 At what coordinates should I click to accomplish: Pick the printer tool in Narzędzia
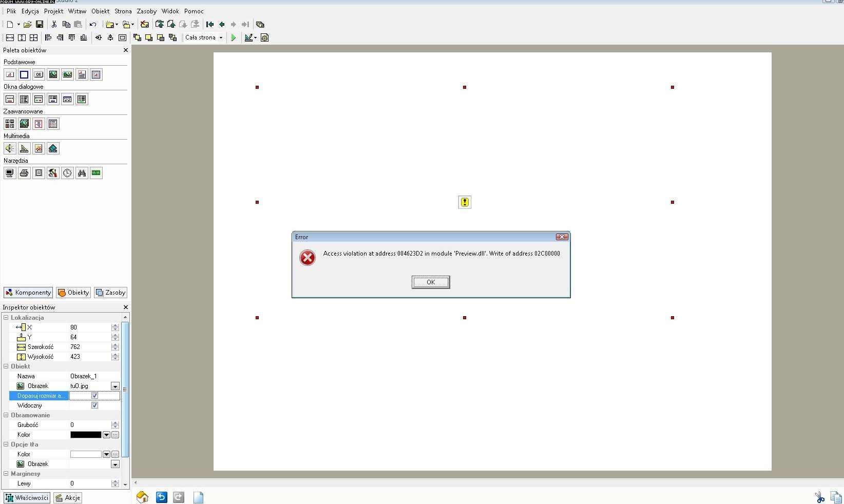tap(24, 173)
